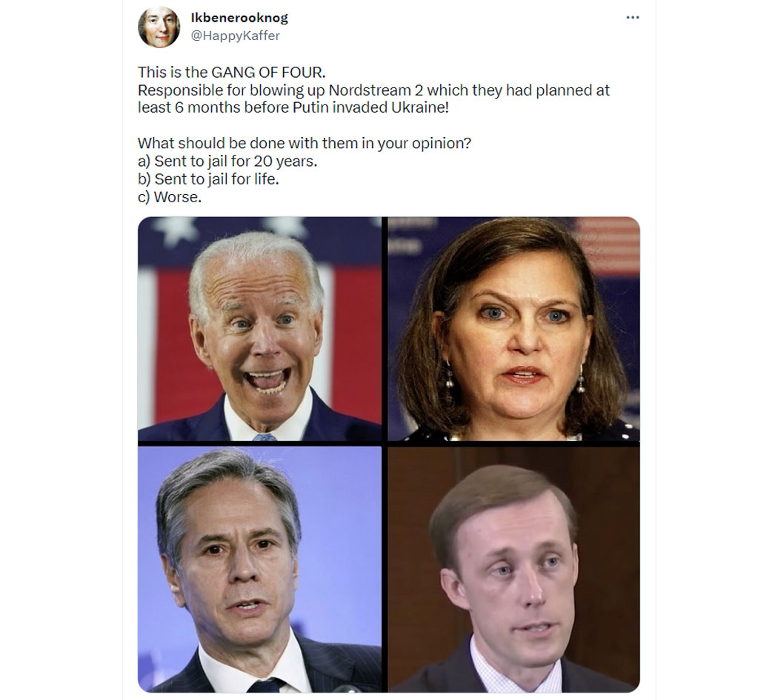Click the striped flag in the top-right photo
This screenshot has width=778, height=700.
[x=608, y=246]
